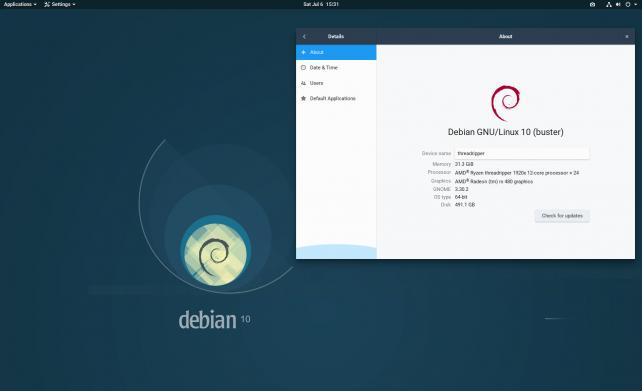This screenshot has height=391, width=642.
Task: Close the Settings About window
Action: [627, 36]
